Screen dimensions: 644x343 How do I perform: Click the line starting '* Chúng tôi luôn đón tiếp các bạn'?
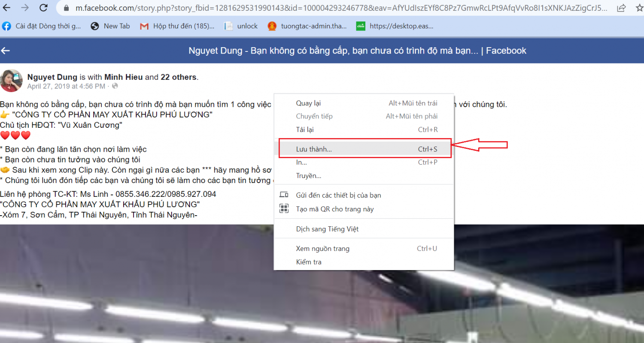[x=137, y=181]
